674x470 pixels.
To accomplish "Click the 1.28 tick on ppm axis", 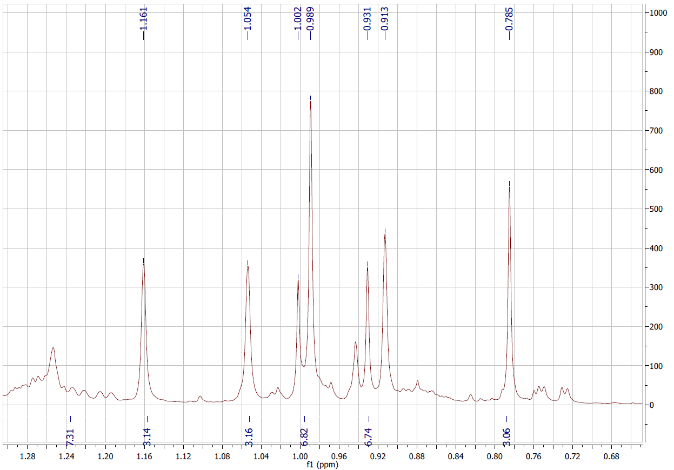I will tap(27, 455).
